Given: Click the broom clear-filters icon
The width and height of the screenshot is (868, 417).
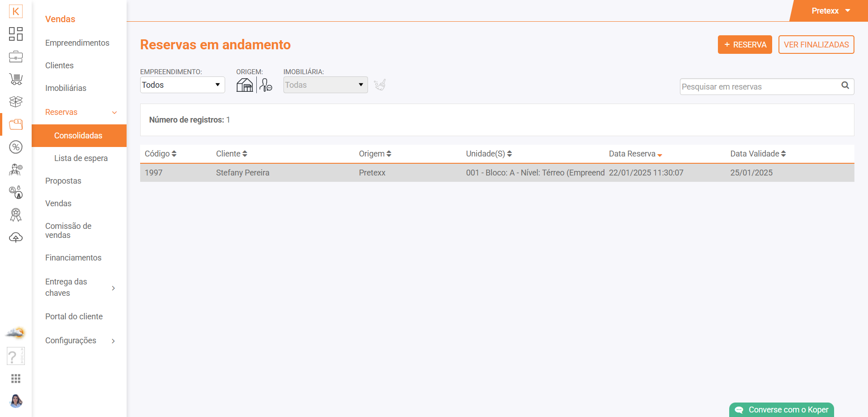Looking at the screenshot, I should pyautogui.click(x=380, y=85).
